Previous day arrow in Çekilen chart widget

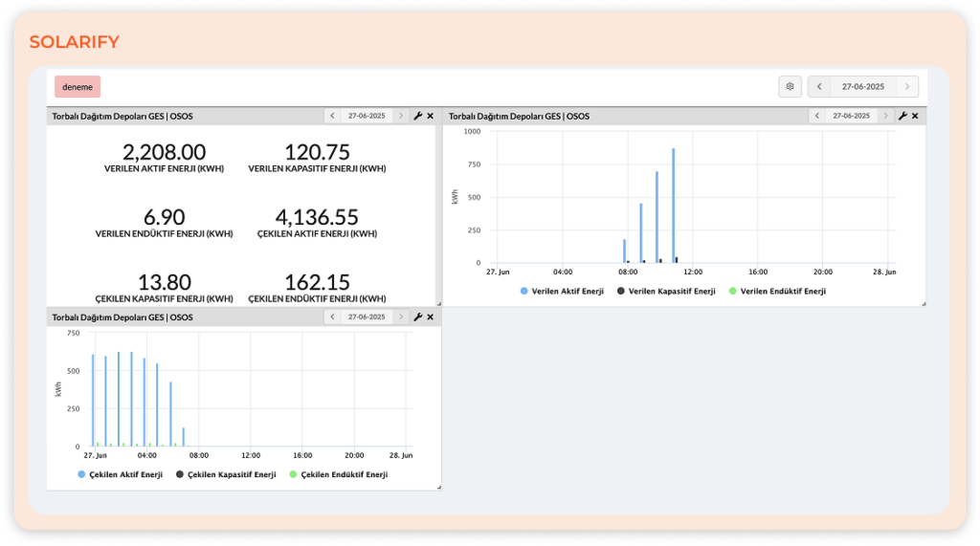(x=332, y=317)
